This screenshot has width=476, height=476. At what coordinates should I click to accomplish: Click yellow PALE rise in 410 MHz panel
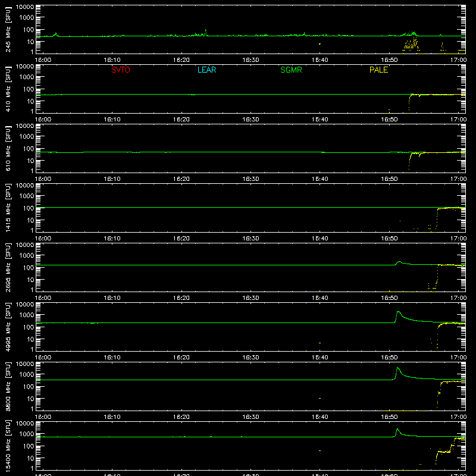409,102
